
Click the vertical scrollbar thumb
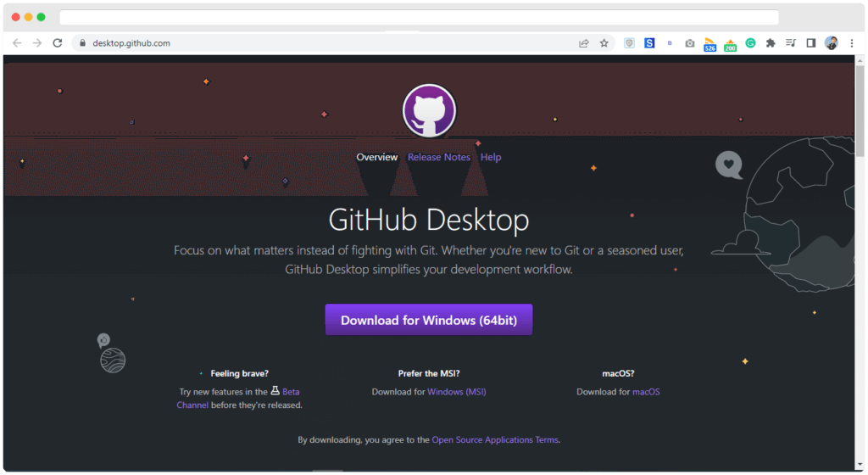point(860,111)
